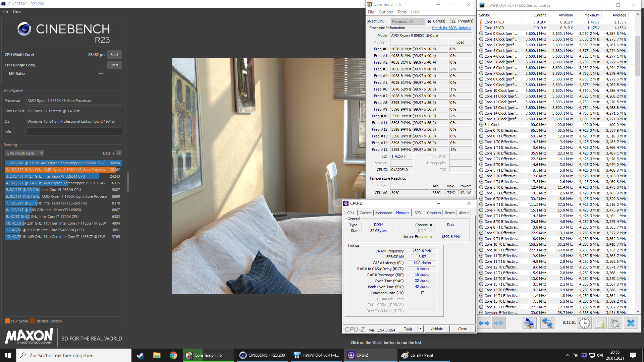Reset sensor timer with clock icon
Image resolution: width=644 pixels, height=362 pixels.
[x=585, y=323]
